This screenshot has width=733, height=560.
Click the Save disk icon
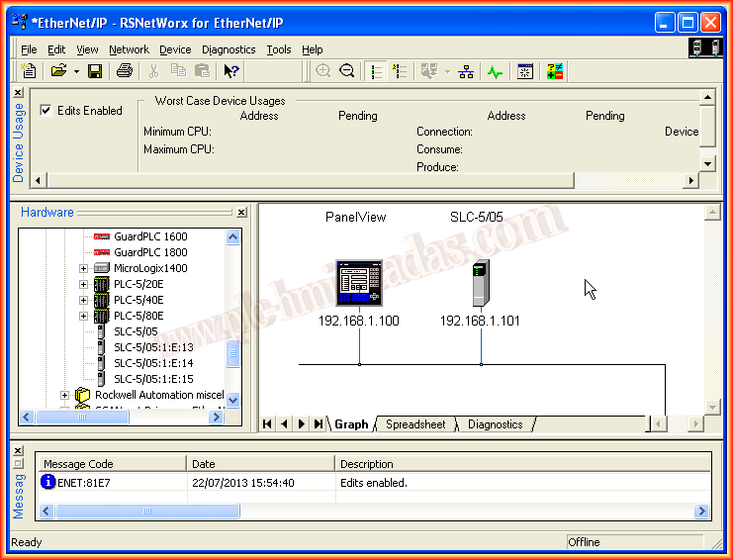pyautogui.click(x=95, y=71)
